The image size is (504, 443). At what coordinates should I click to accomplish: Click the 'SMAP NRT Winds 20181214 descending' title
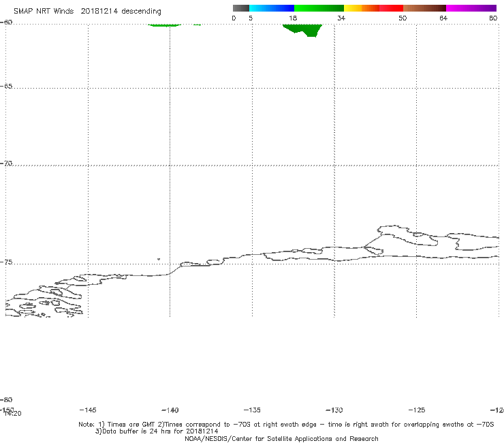(87, 12)
